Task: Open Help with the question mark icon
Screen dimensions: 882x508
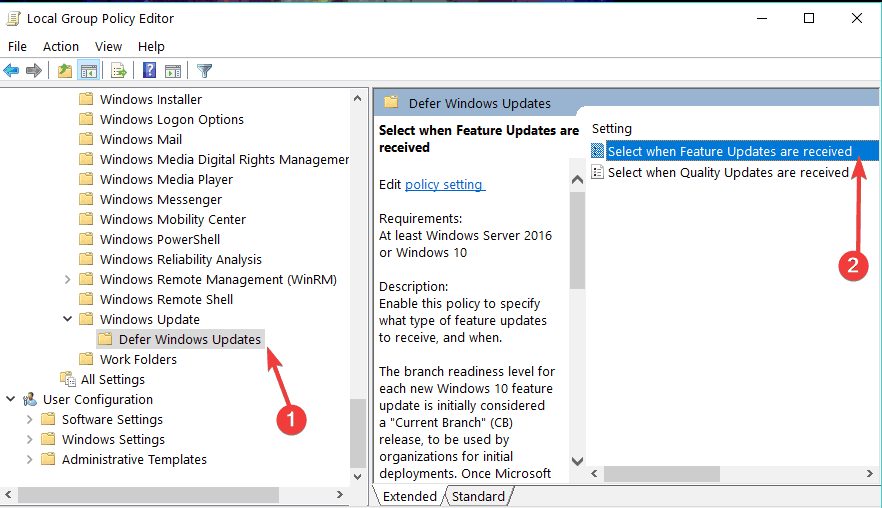Action: click(149, 70)
